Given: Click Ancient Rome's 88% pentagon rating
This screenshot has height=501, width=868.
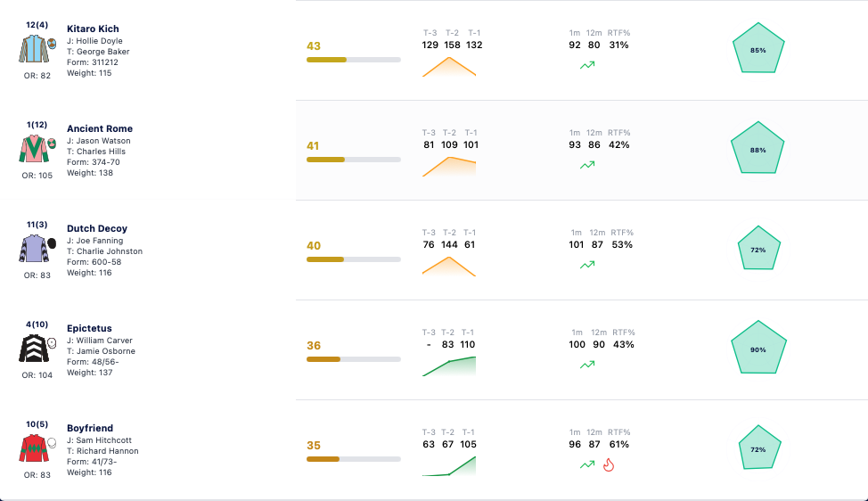Looking at the screenshot, I should (757, 148).
